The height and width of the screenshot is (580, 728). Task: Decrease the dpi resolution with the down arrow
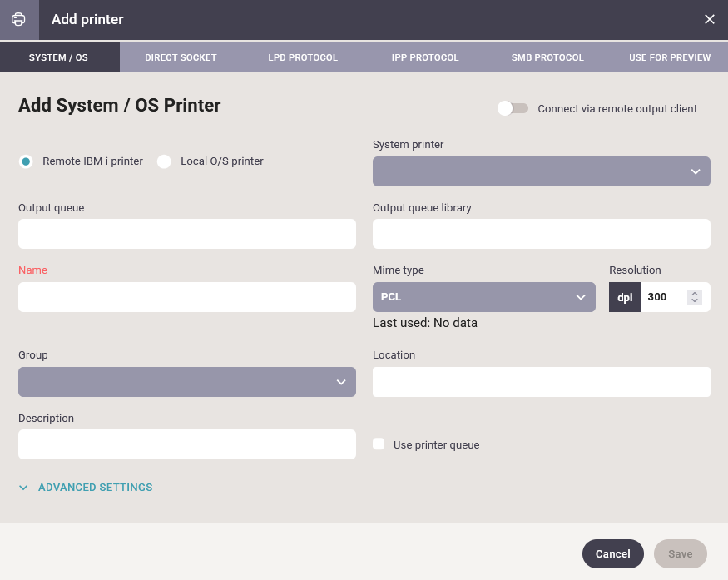tap(695, 300)
